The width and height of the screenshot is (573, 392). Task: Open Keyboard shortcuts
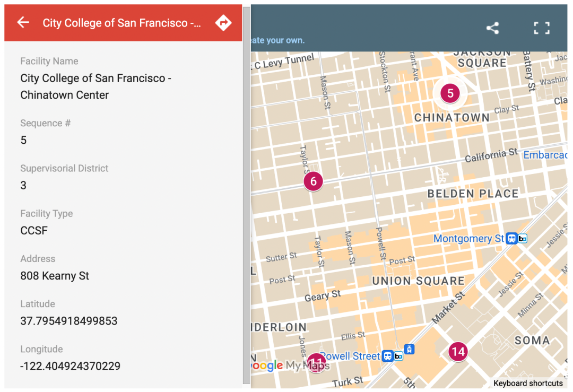(x=528, y=383)
